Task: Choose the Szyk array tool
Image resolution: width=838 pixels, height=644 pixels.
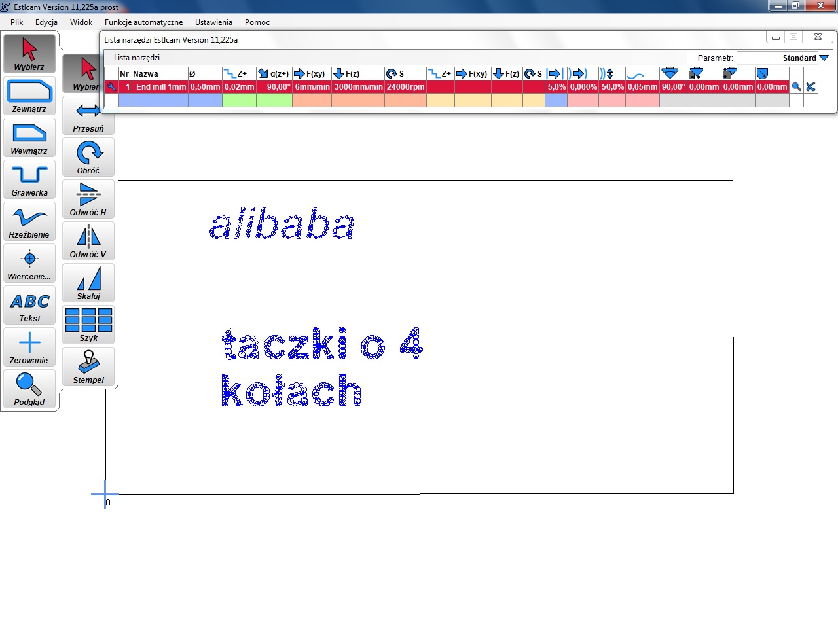Action: click(88, 325)
